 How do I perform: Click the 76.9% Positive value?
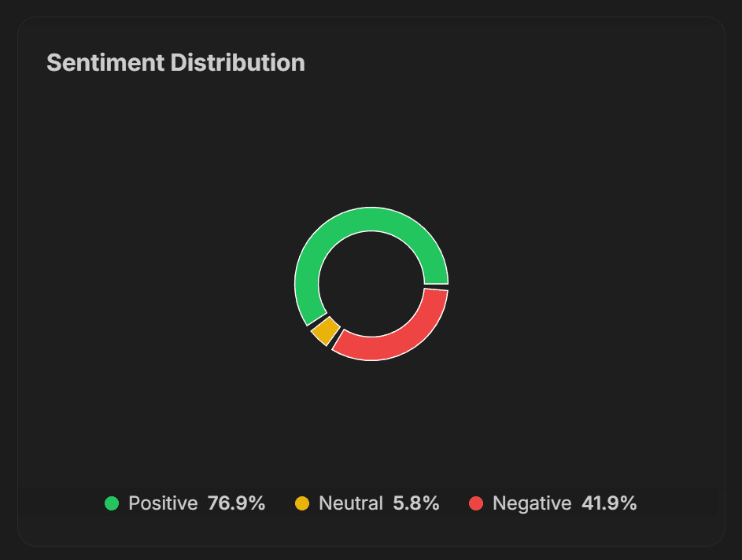236,503
